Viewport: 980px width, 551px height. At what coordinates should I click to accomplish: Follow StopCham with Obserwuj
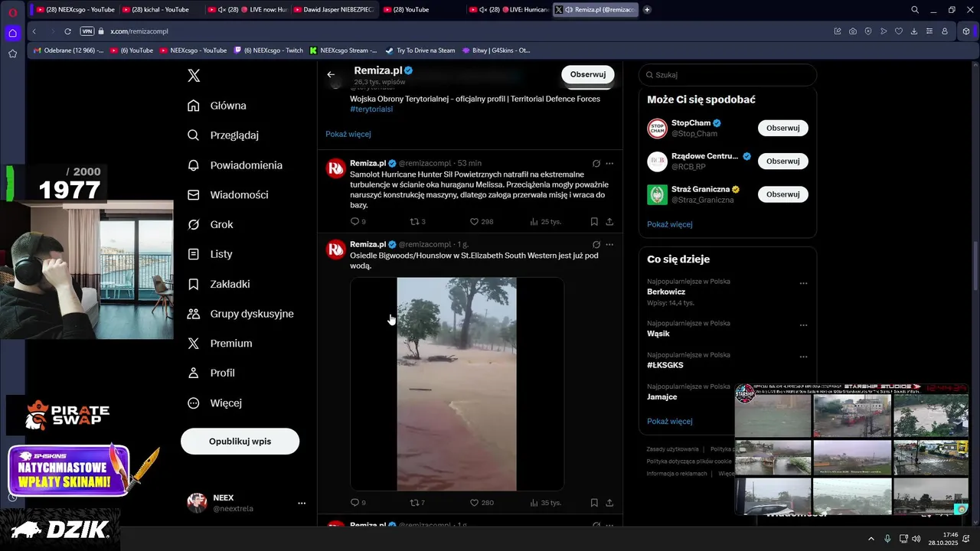click(x=782, y=128)
